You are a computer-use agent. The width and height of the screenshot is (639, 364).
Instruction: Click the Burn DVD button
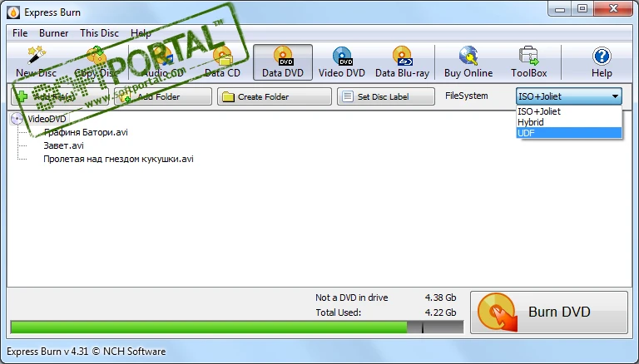[x=549, y=312]
